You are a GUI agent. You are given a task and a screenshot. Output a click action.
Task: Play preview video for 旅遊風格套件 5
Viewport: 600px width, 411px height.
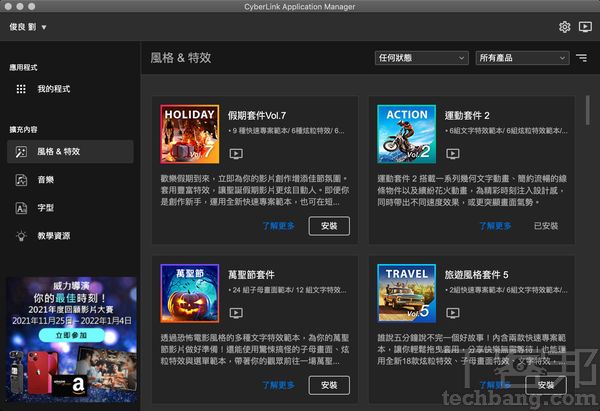click(453, 313)
